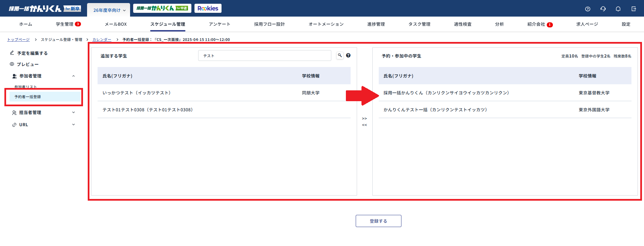Expand the 担当者管理 section
The height and width of the screenshot is (246, 644).
(74, 113)
